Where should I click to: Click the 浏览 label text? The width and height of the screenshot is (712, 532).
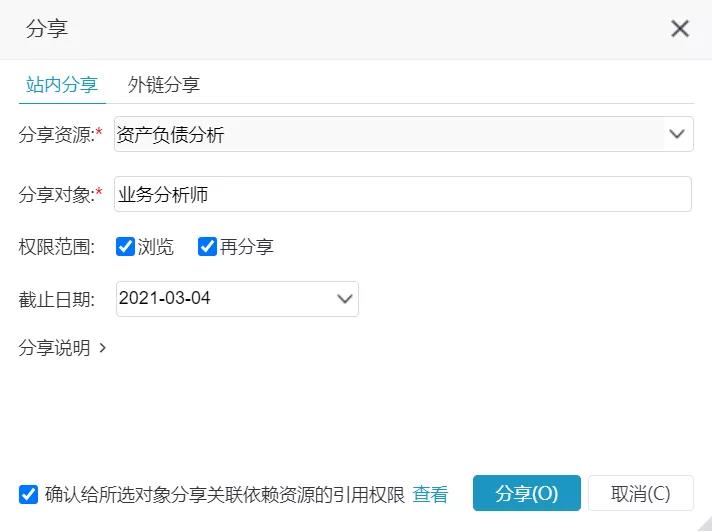[156, 247]
